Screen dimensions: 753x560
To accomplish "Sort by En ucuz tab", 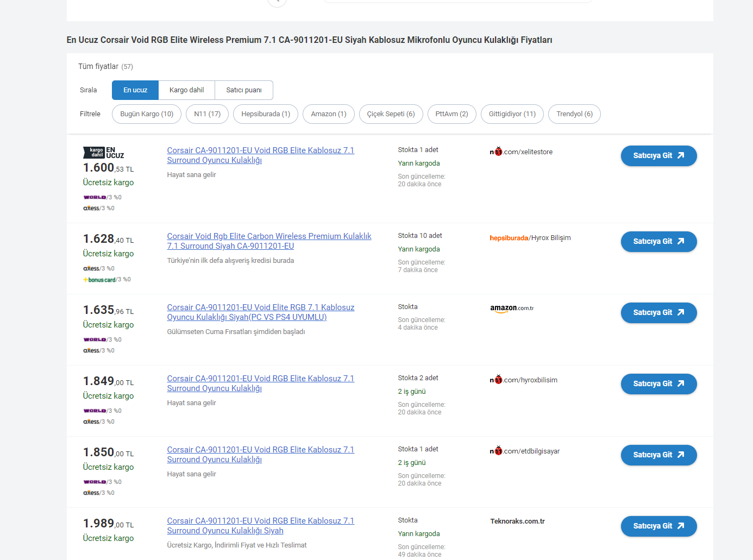I will tap(135, 90).
